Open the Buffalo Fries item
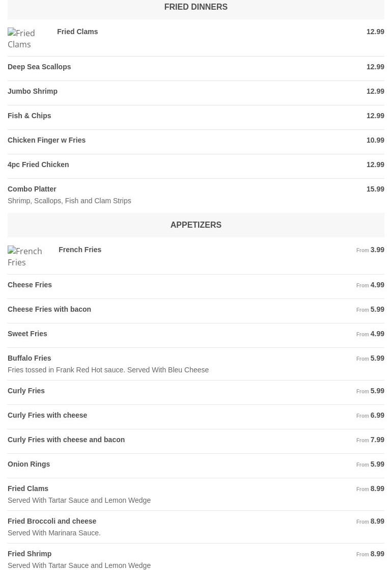 (30, 358)
